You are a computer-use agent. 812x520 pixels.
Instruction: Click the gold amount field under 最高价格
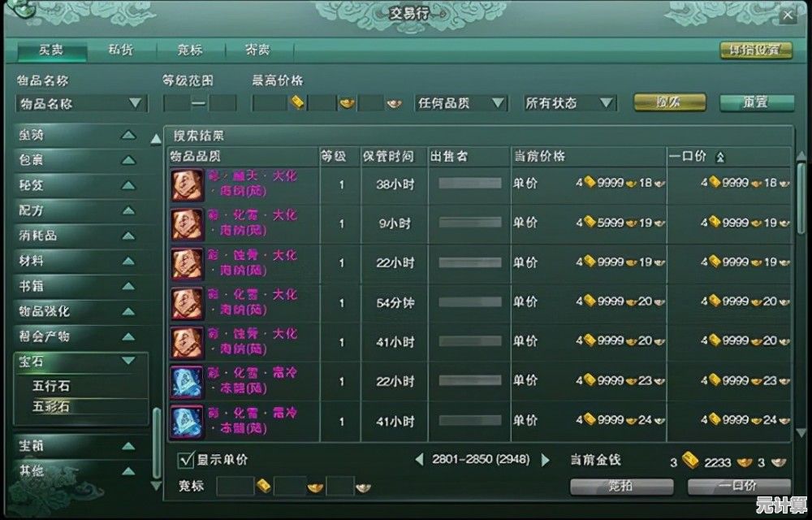(270, 103)
